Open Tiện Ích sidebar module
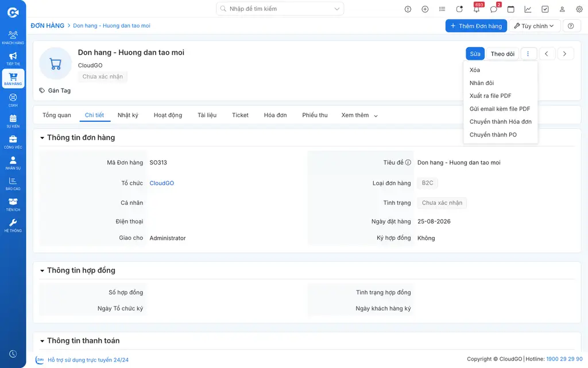The image size is (588, 368). point(13,205)
